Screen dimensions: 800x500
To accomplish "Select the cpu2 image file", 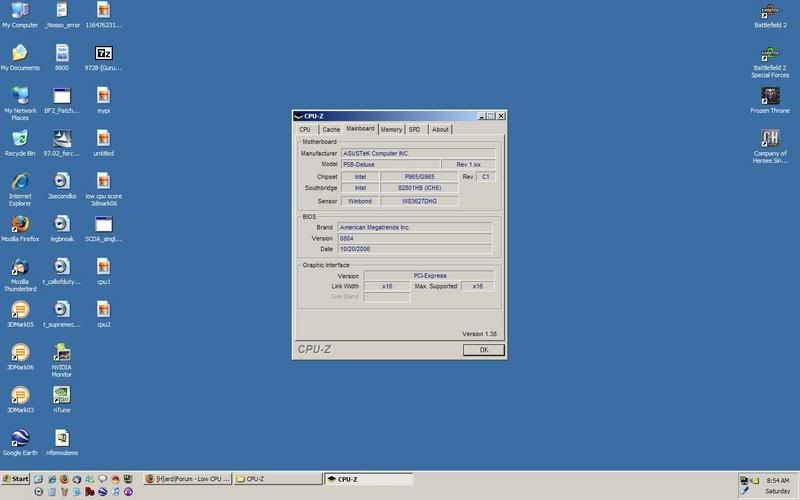I will [x=104, y=314].
